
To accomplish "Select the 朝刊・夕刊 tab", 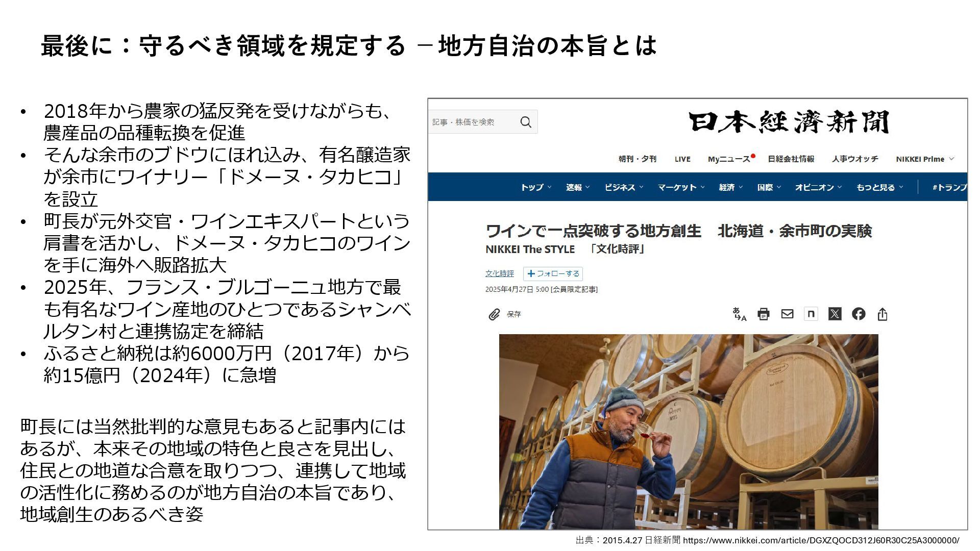I will (x=637, y=159).
